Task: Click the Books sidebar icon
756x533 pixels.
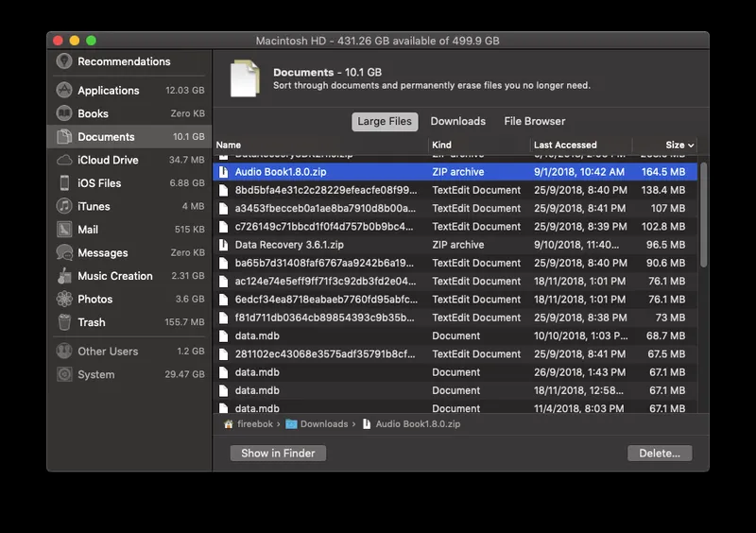Action: pyautogui.click(x=64, y=113)
